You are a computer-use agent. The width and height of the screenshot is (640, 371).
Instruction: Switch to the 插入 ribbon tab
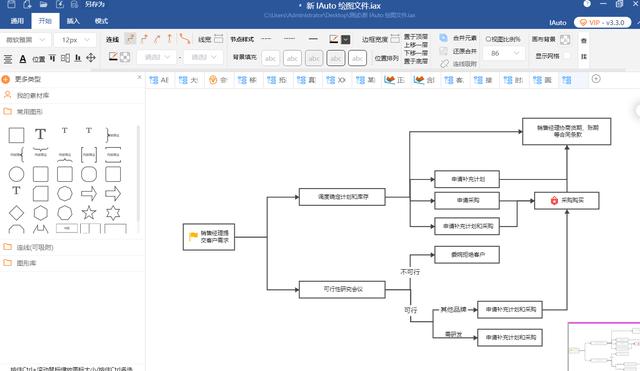coord(73,21)
